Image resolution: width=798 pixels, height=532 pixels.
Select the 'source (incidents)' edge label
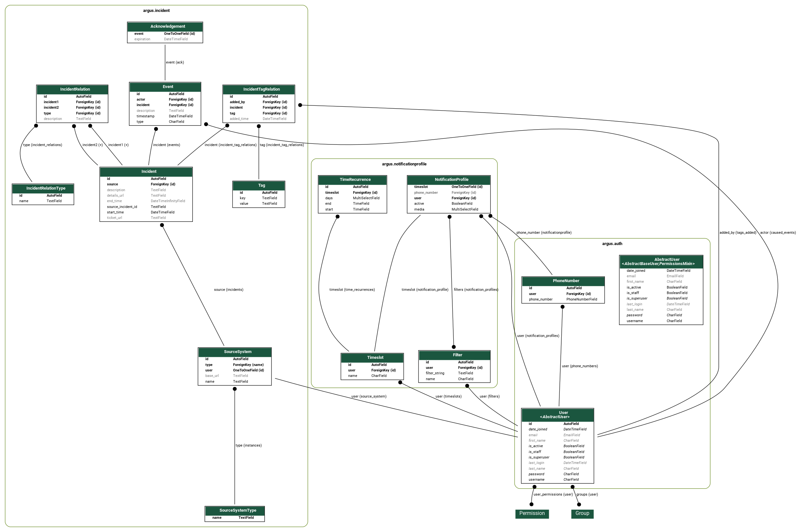click(x=229, y=290)
